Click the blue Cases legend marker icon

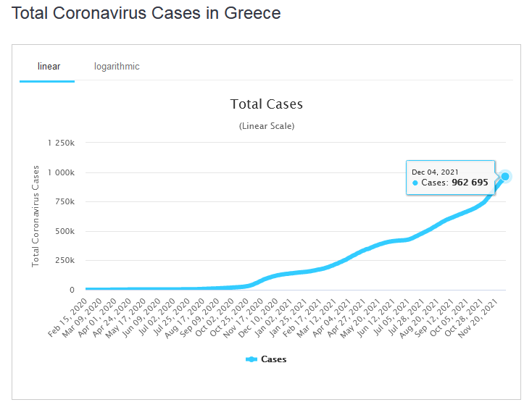(252, 359)
